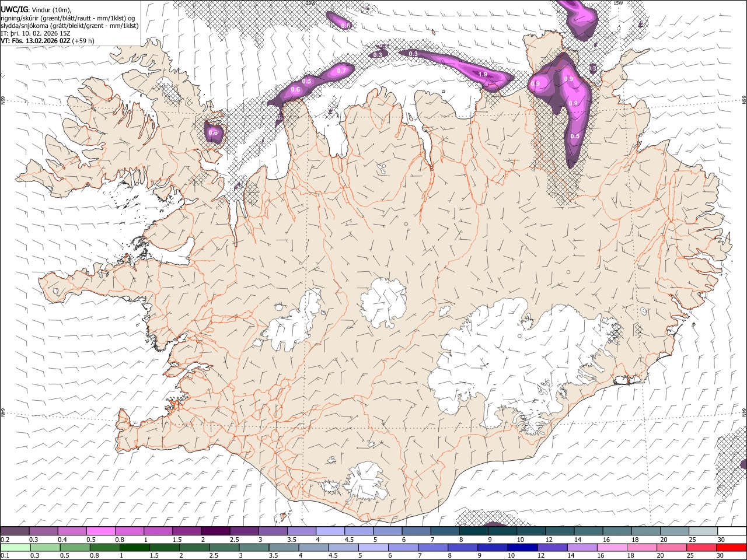
Task: Click the '20W' longitude label
Action: tap(310, 3)
